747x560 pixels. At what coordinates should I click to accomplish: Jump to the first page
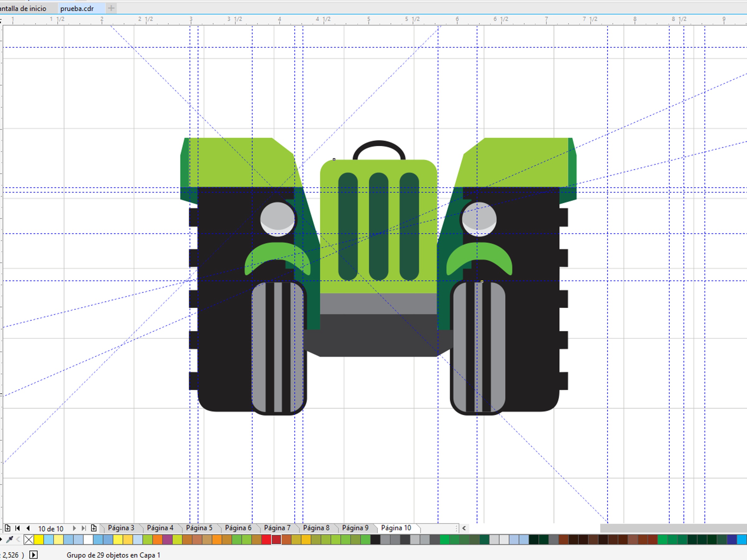pos(17,528)
